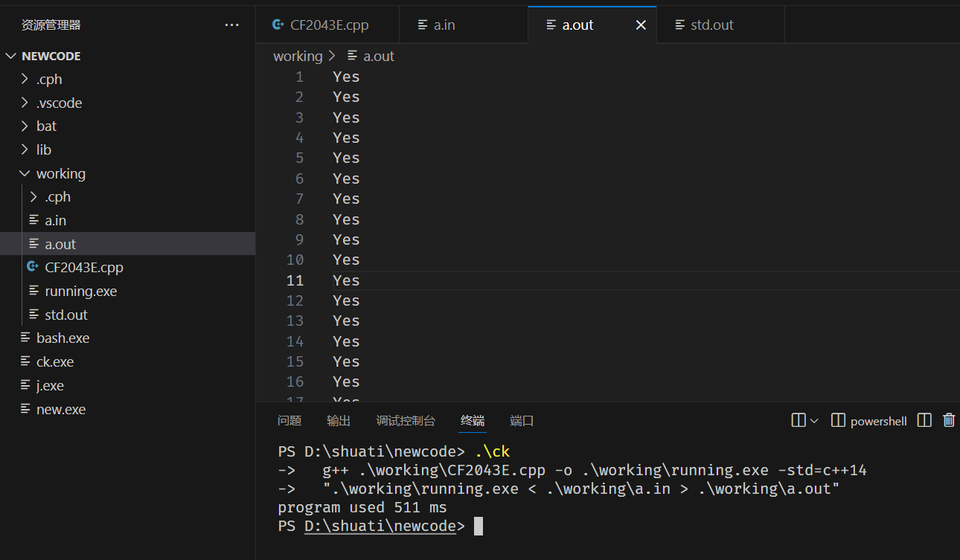This screenshot has height=560, width=960.
Task: Click the file icon beside bash.exe
Action: pyautogui.click(x=25, y=338)
